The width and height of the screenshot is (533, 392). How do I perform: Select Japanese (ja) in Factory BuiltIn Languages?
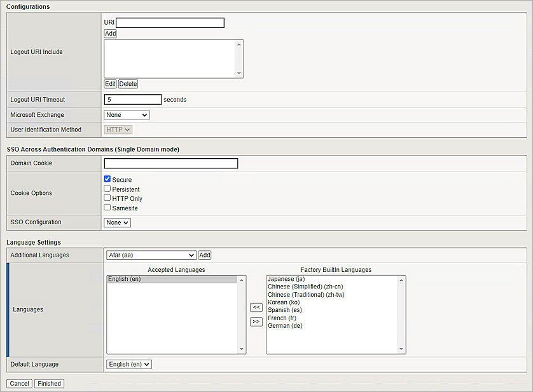pyautogui.click(x=286, y=278)
